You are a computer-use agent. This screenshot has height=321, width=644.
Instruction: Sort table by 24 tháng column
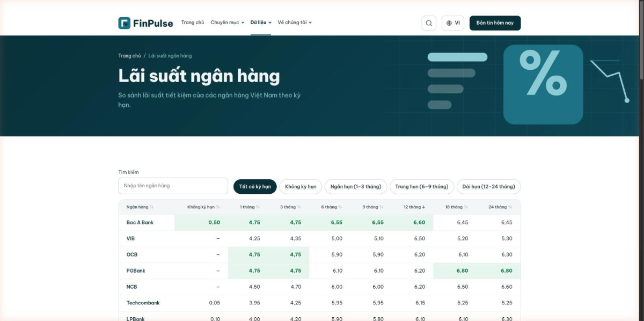pyautogui.click(x=500, y=207)
